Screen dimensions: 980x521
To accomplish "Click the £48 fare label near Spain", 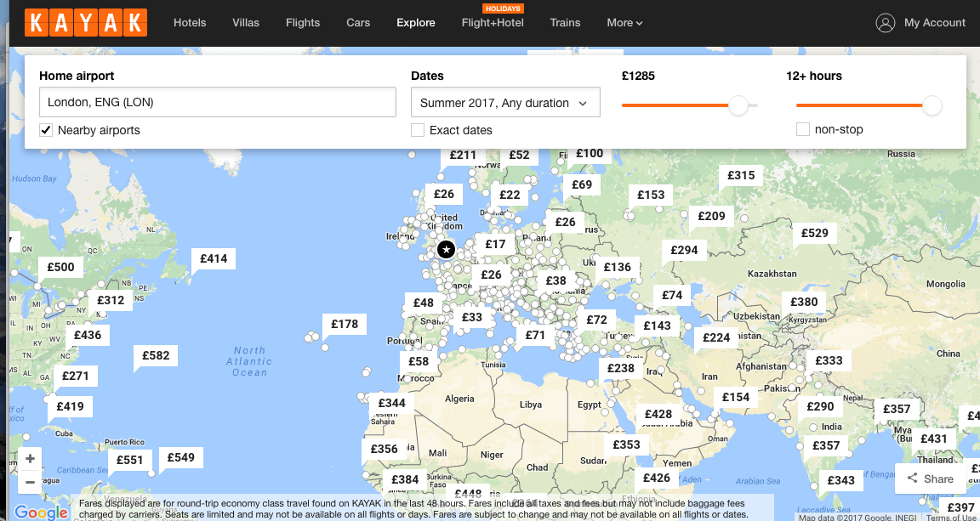I will point(424,303).
